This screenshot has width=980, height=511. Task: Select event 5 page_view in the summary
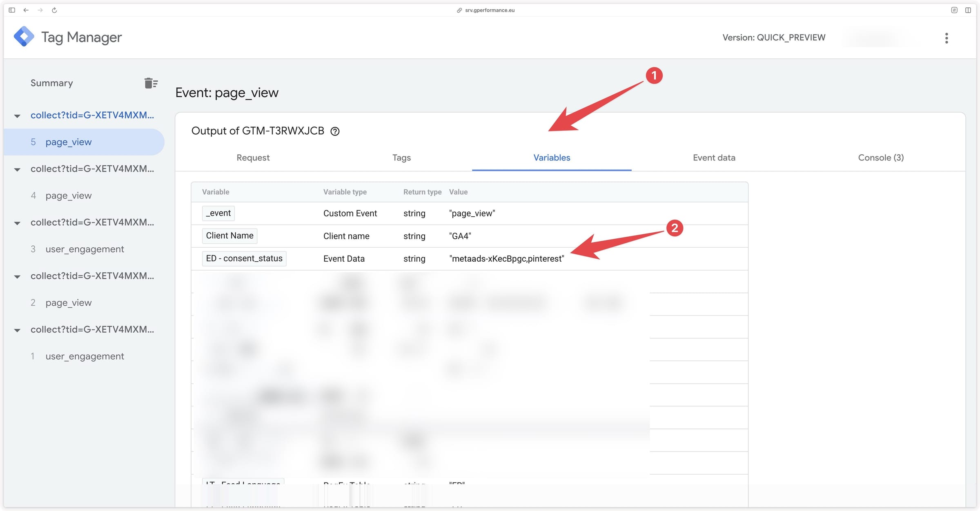coord(84,142)
